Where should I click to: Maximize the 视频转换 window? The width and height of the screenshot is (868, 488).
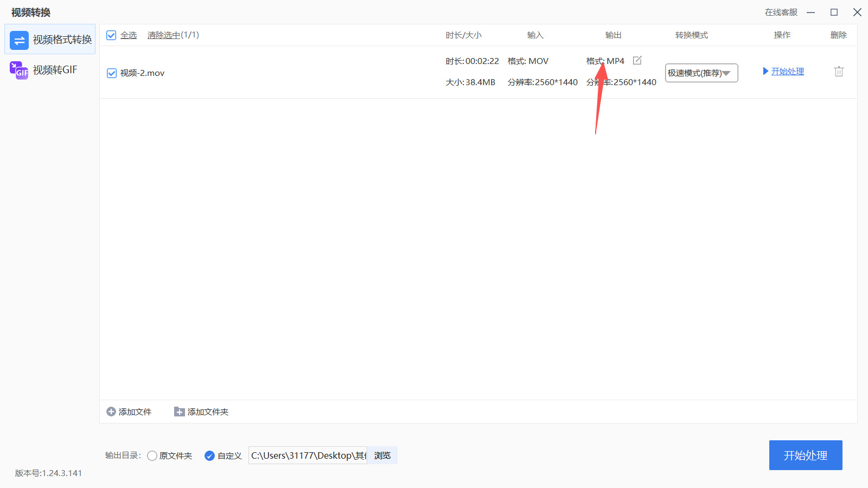click(x=834, y=12)
